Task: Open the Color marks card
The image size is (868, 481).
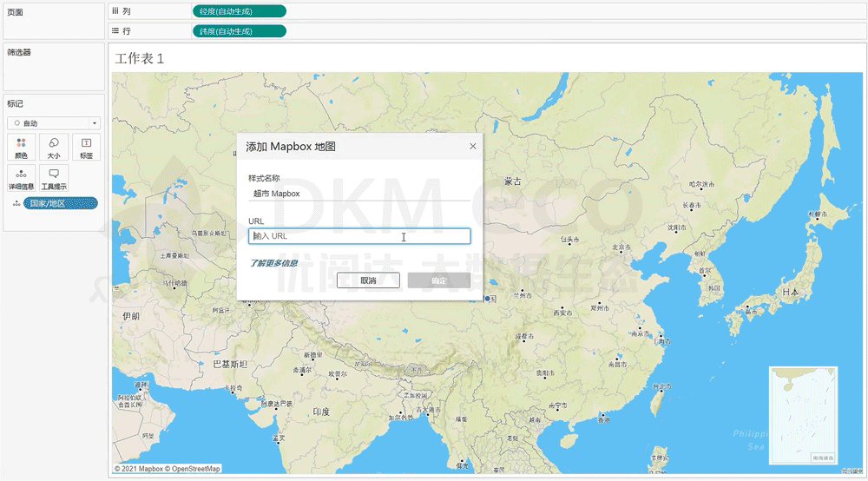Action: [x=21, y=148]
